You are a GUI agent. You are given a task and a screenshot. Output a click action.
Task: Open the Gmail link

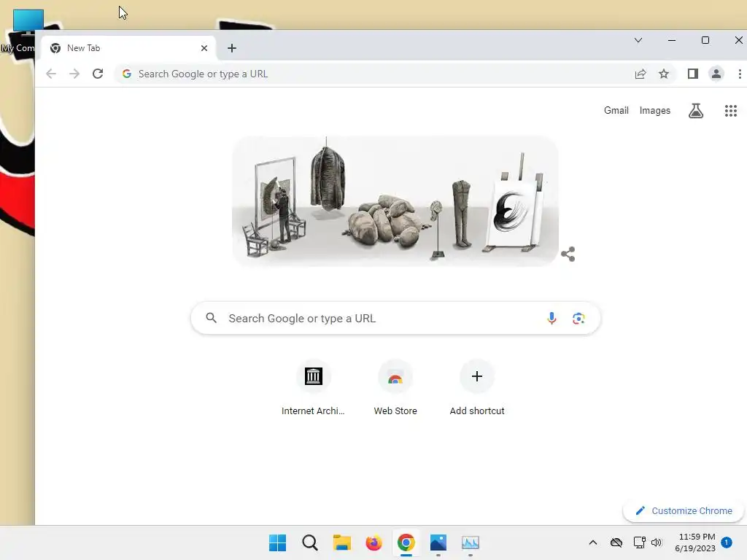pyautogui.click(x=616, y=111)
